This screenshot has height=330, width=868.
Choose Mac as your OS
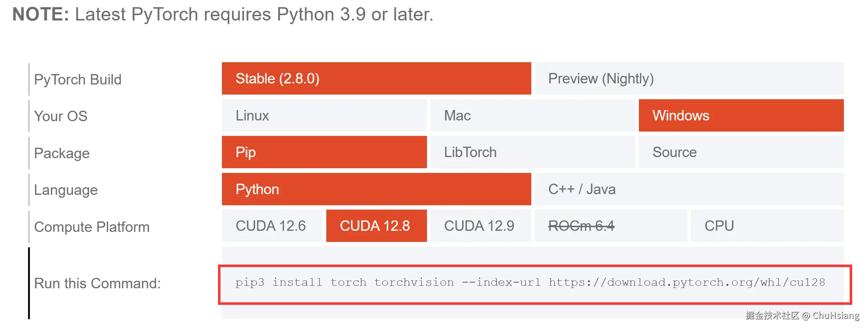tap(532, 115)
